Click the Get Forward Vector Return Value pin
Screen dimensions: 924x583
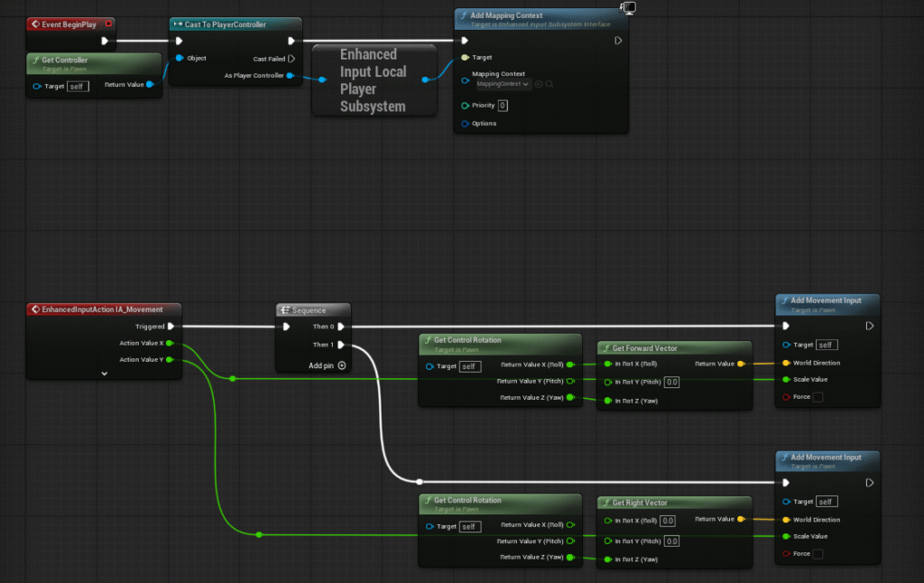pyautogui.click(x=741, y=364)
